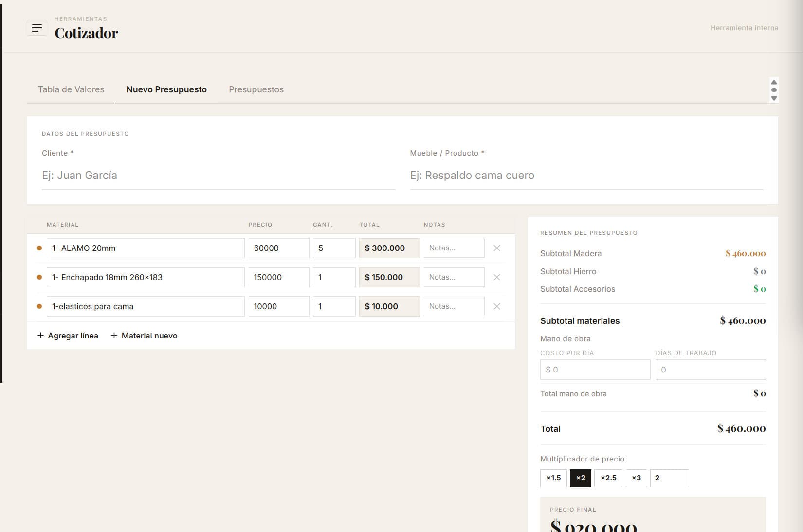Click the orange dot next to elasticos para cama
Screen dimensions: 803x532
pos(39,306)
